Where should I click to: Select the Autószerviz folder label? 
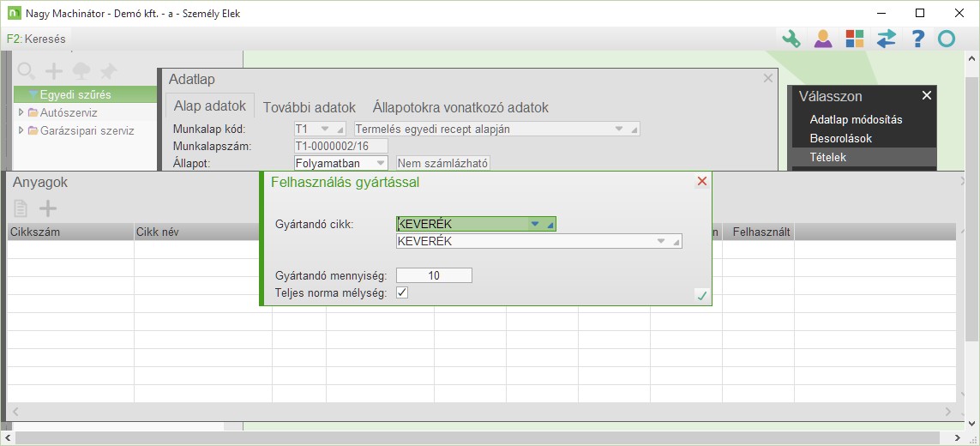tap(69, 113)
